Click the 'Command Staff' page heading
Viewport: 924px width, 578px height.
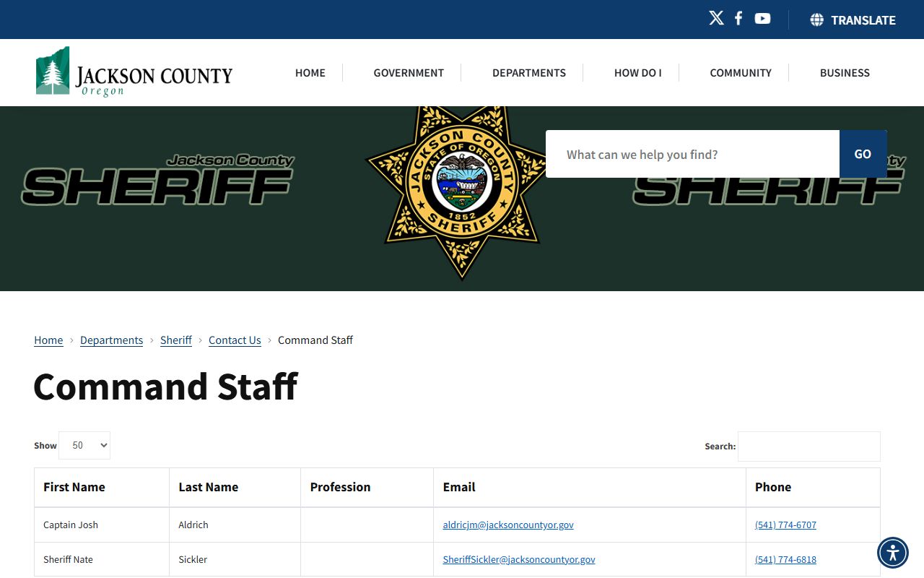pyautogui.click(x=165, y=387)
